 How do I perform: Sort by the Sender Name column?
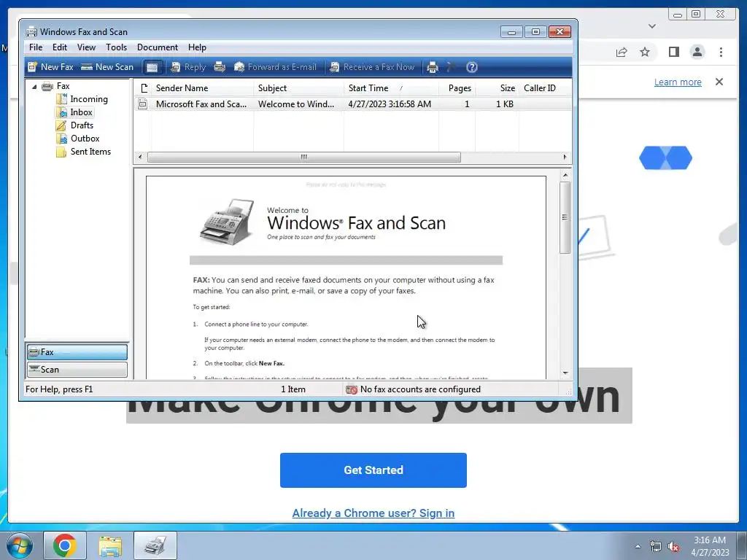click(x=203, y=88)
